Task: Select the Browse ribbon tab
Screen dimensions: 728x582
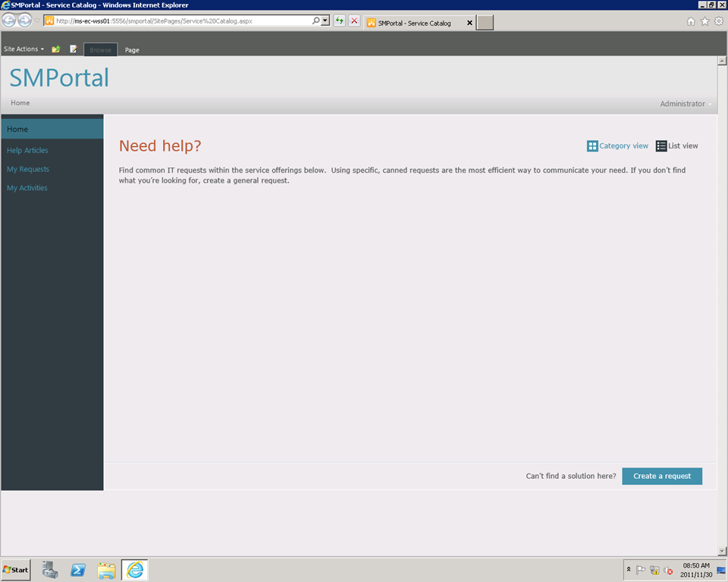Action: 100,50
